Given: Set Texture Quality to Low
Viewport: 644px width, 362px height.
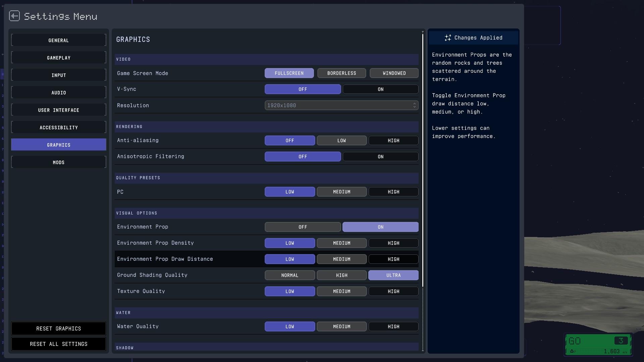Looking at the screenshot, I should click(x=290, y=291).
